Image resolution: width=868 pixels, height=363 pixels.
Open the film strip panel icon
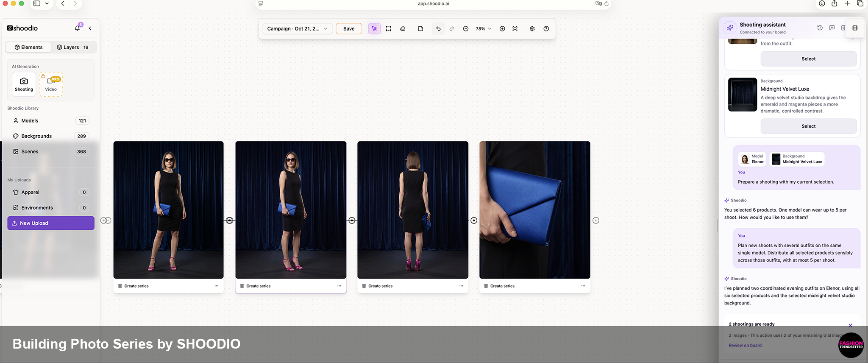click(x=855, y=28)
